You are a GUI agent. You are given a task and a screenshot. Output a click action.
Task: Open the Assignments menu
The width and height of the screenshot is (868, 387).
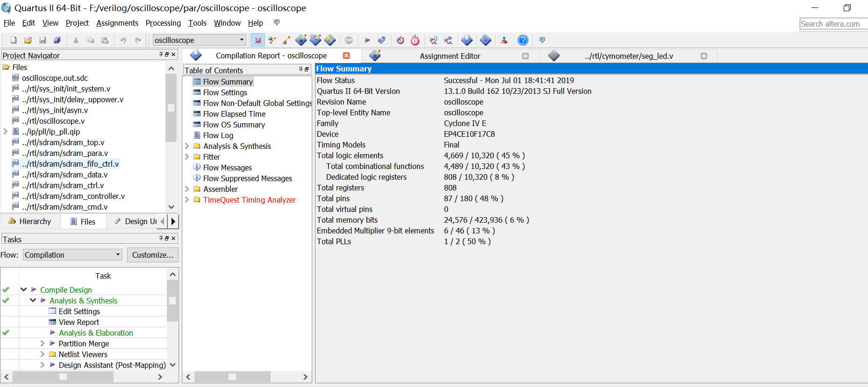pos(117,23)
